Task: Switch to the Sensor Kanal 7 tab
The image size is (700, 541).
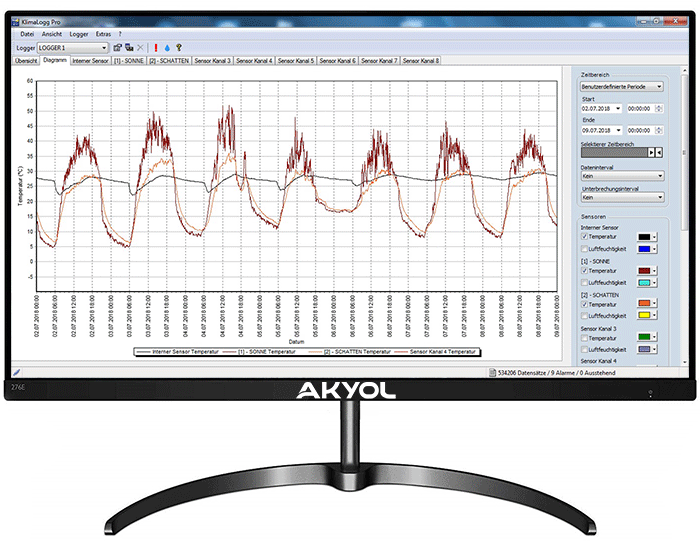Action: point(379,61)
